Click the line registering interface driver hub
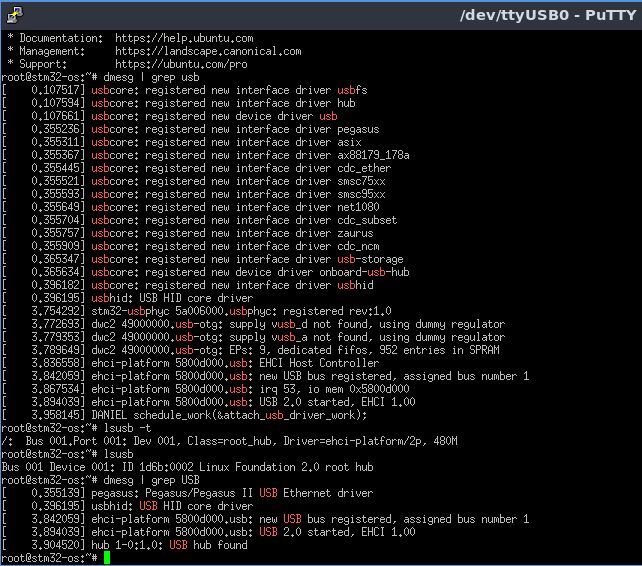Viewport: 642px width, 566px height. point(179,103)
